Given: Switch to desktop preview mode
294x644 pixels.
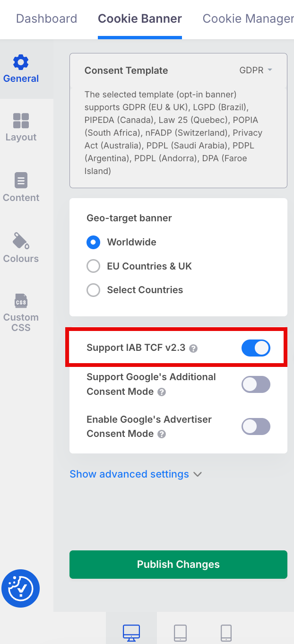Looking at the screenshot, I should coord(131,633).
